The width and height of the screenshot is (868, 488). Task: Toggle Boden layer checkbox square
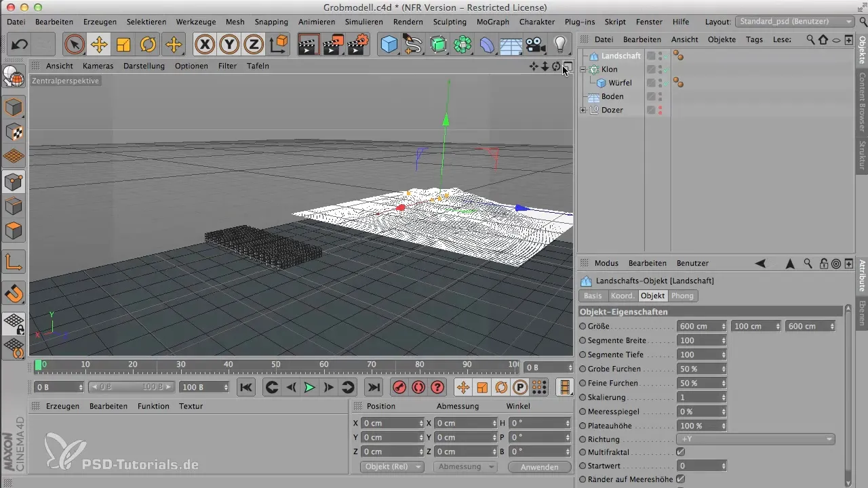click(651, 96)
